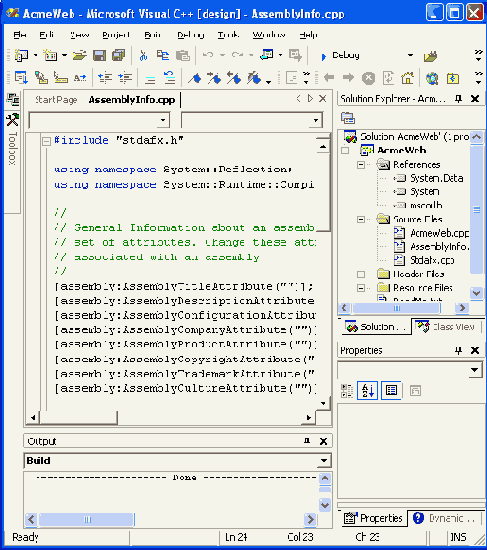Open the Debug solution configuration dropdown
Viewport: 487px width, 550px height.
(410, 55)
